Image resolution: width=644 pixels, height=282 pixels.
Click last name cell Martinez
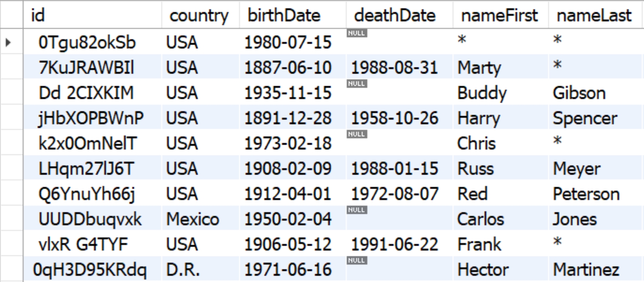point(586,270)
